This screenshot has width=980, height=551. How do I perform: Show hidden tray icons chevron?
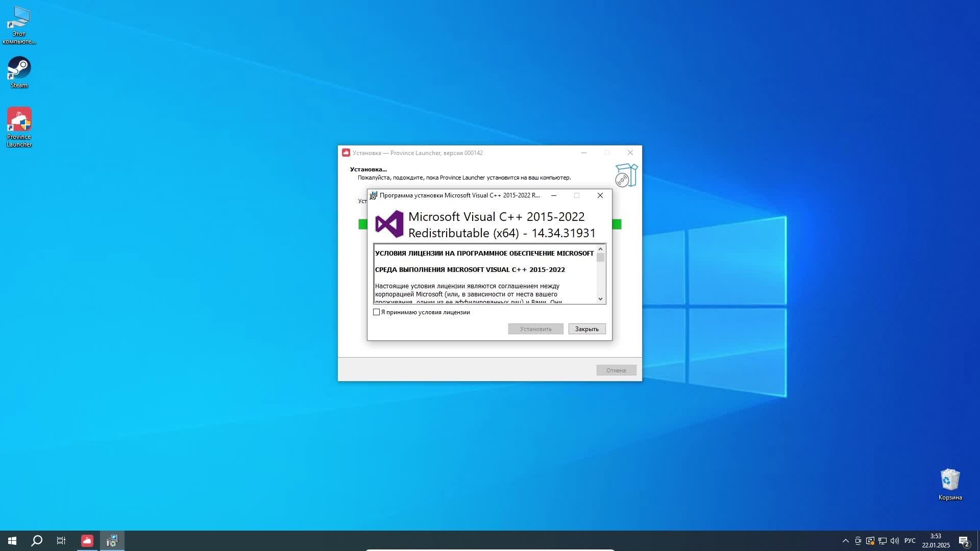pos(845,541)
